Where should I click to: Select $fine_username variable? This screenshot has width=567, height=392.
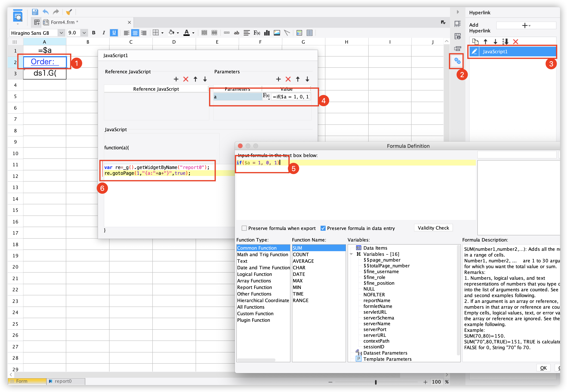coord(381,271)
